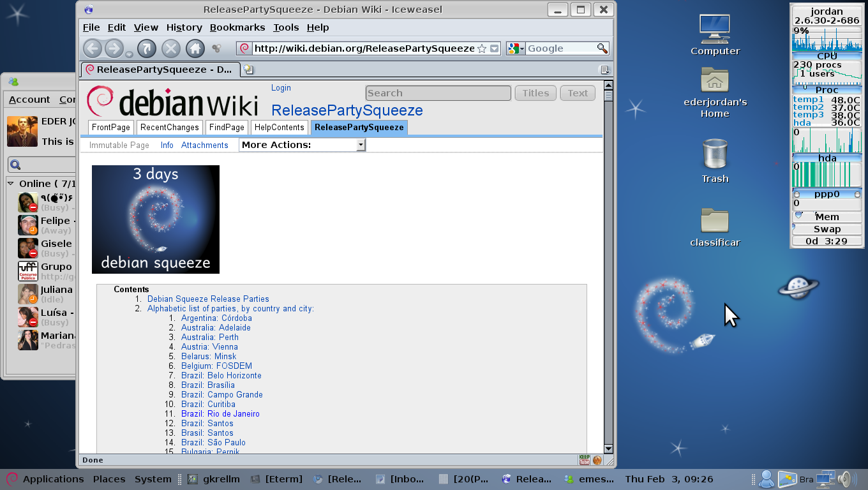The image size is (868, 490).
Task: Open the Trash desktop icon
Action: (x=715, y=162)
